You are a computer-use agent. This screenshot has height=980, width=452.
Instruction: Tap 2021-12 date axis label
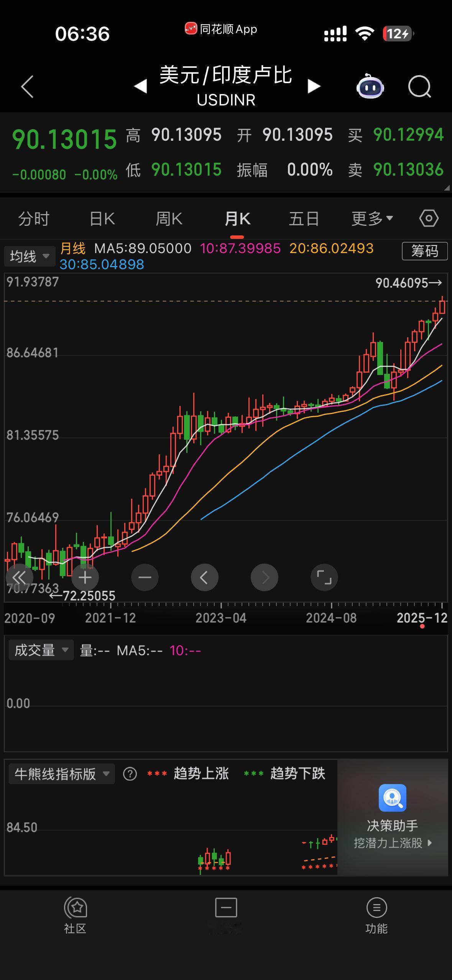click(x=110, y=618)
